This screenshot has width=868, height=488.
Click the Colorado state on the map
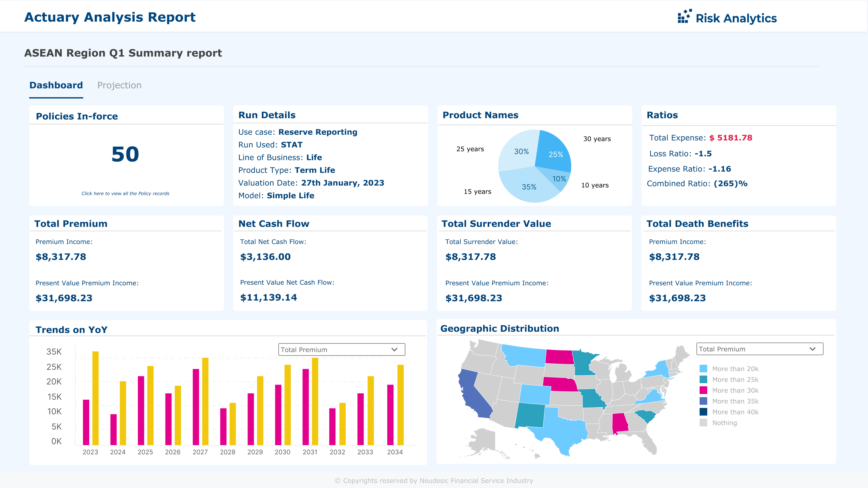pyautogui.click(x=535, y=394)
